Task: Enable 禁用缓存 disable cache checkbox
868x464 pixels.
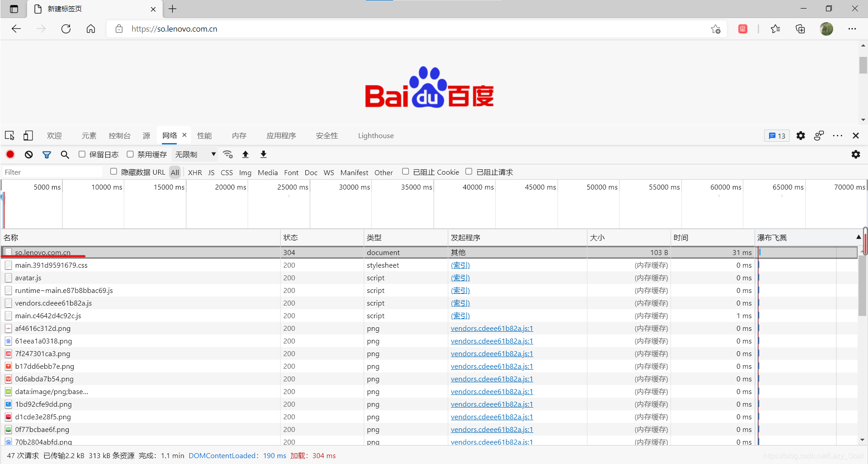Action: click(130, 154)
